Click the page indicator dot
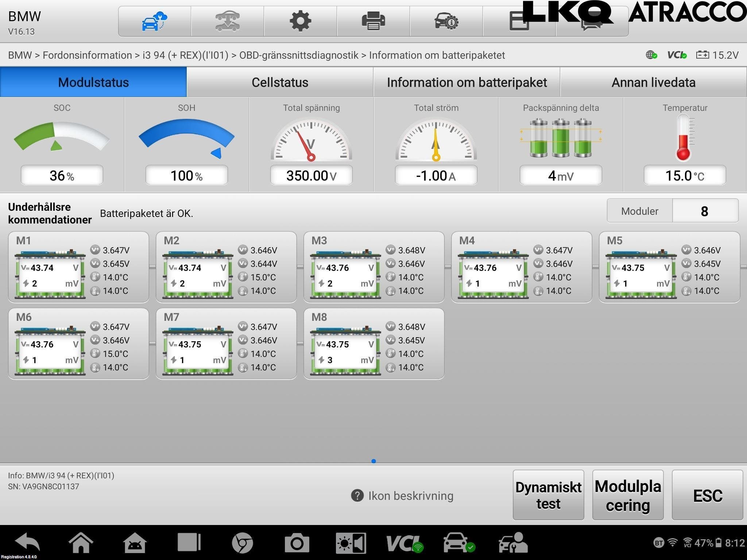 click(373, 461)
